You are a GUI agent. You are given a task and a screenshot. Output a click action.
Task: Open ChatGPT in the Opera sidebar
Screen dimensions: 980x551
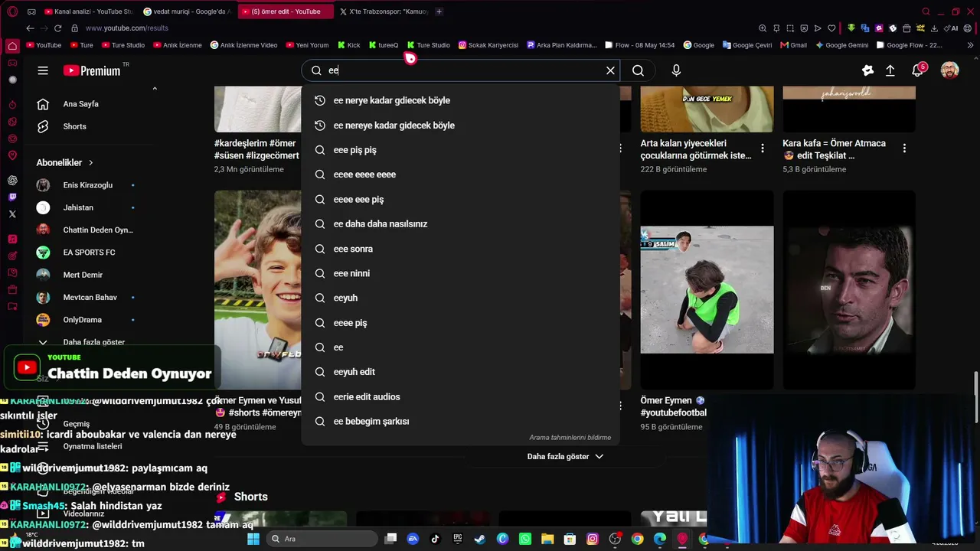(12, 181)
